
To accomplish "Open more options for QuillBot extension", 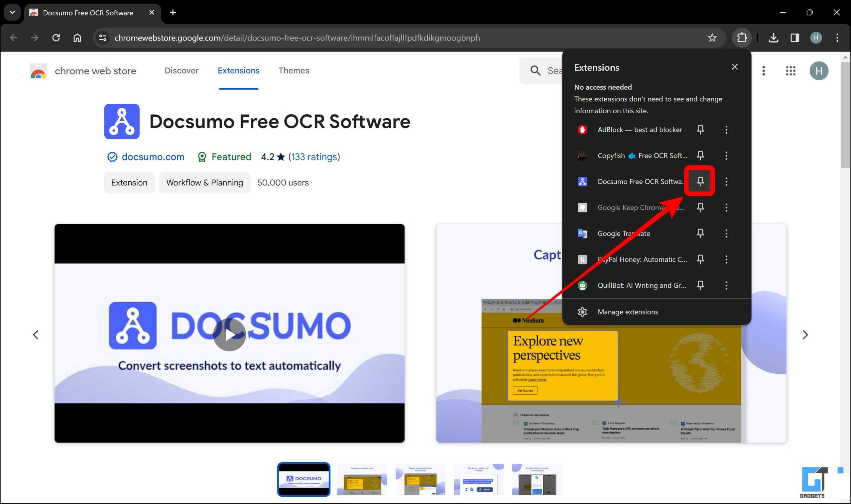I will pyautogui.click(x=726, y=285).
